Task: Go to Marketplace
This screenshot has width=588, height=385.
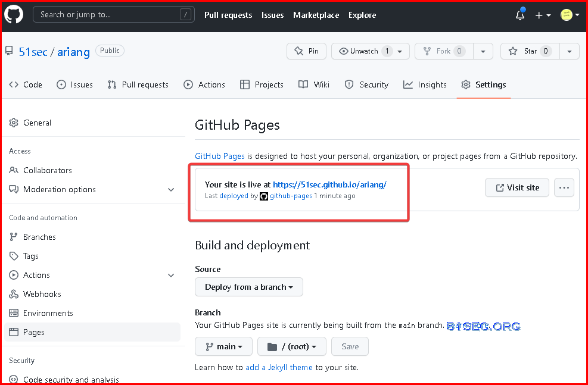Action: pos(316,15)
